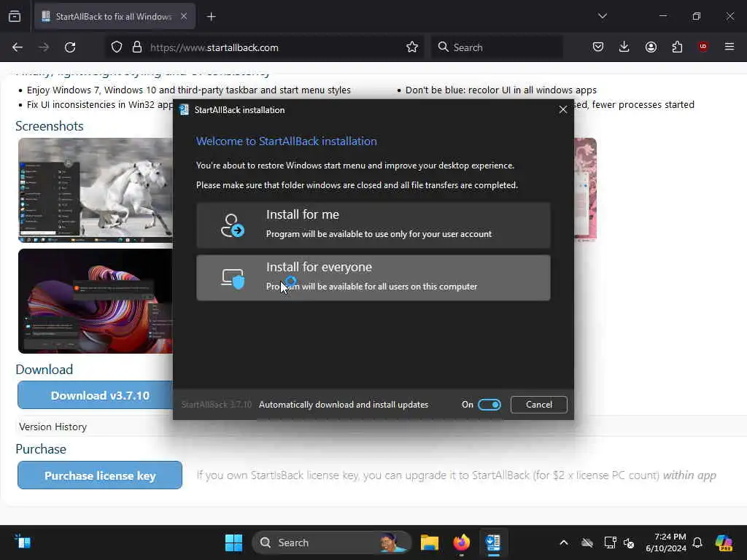Show hidden tray icons chevron

click(564, 542)
